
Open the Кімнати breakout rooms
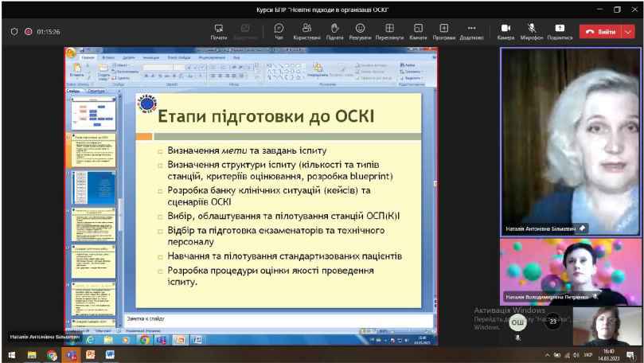click(418, 31)
